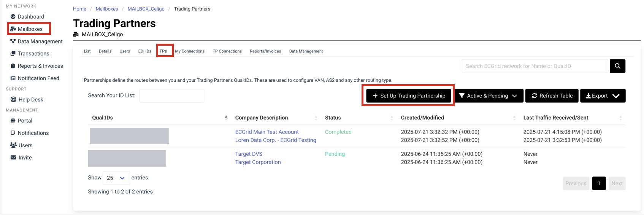Click the Reports & Invoices clipboard icon
The width and height of the screenshot is (644, 215).
[13, 66]
